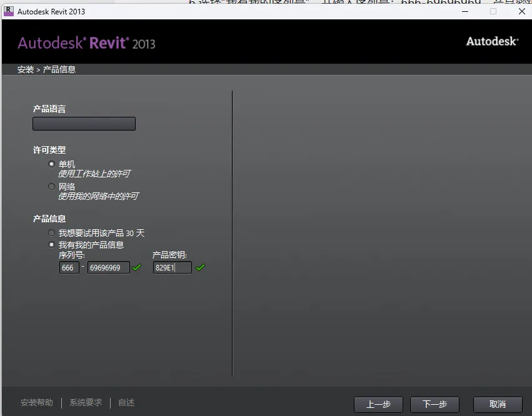Open the 安装帮助 installation help link
The height and width of the screenshot is (416, 532).
37,402
